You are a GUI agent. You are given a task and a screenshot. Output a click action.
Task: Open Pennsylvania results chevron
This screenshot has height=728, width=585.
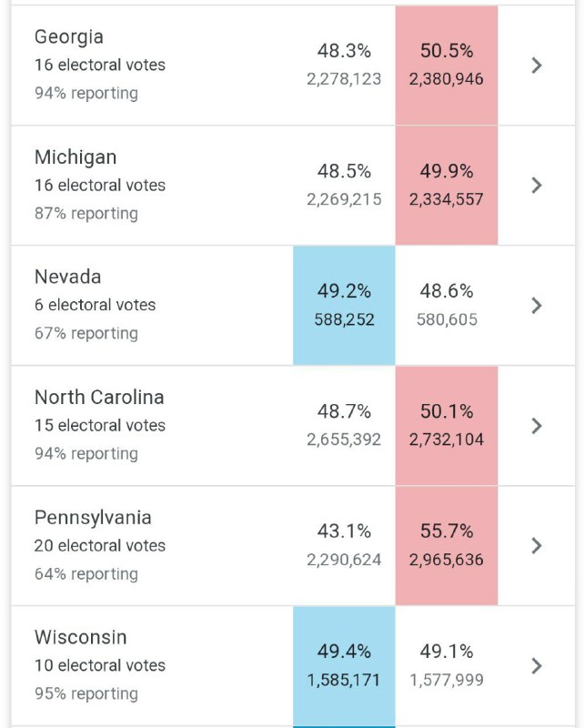point(537,545)
